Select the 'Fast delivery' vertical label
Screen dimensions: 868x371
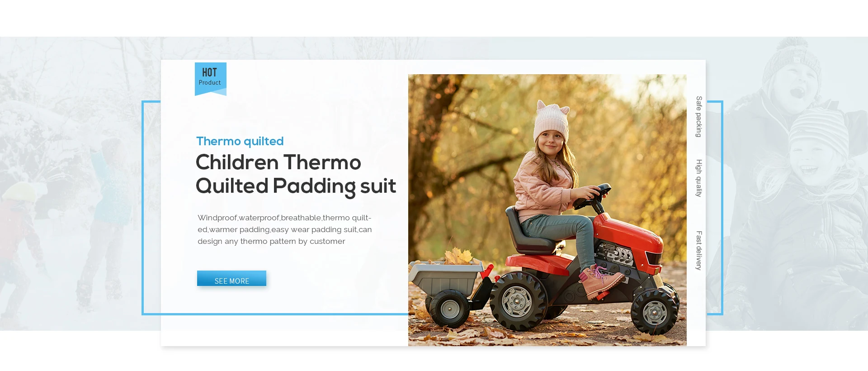[x=698, y=251]
